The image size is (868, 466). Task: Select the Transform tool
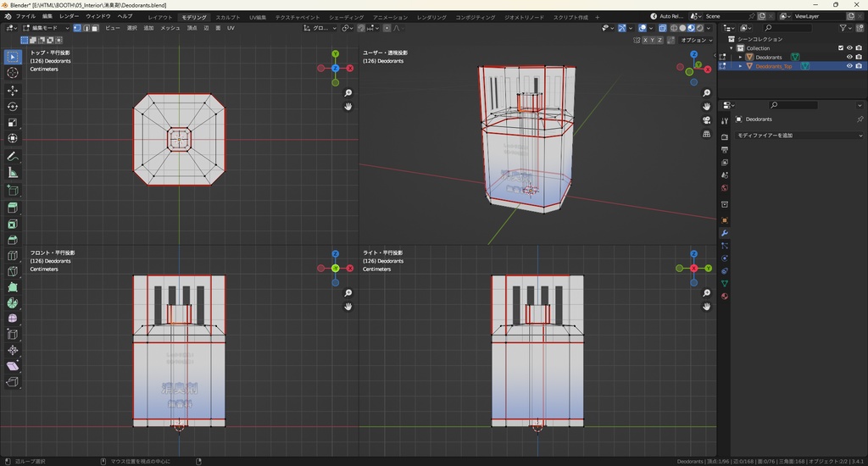click(13, 138)
